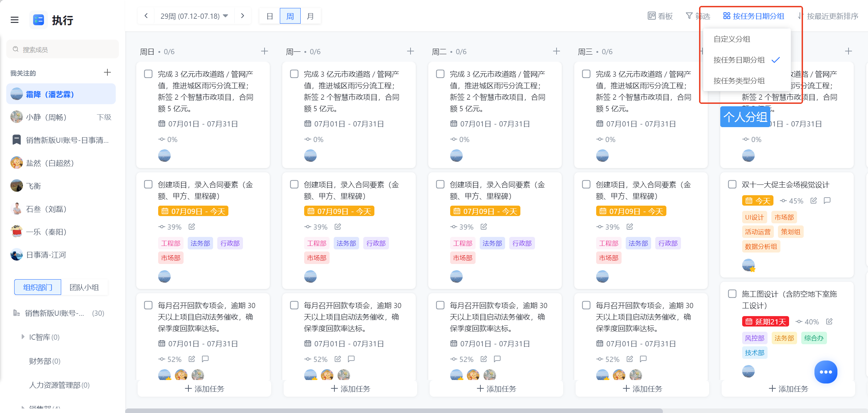Check 周三 完成3亿元市政道路 task

coord(586,74)
